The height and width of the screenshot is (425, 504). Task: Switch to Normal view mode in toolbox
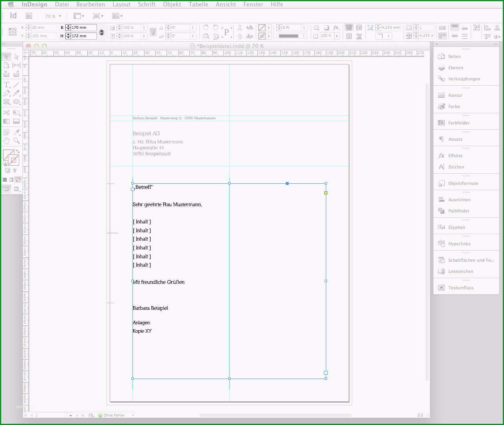6,189
